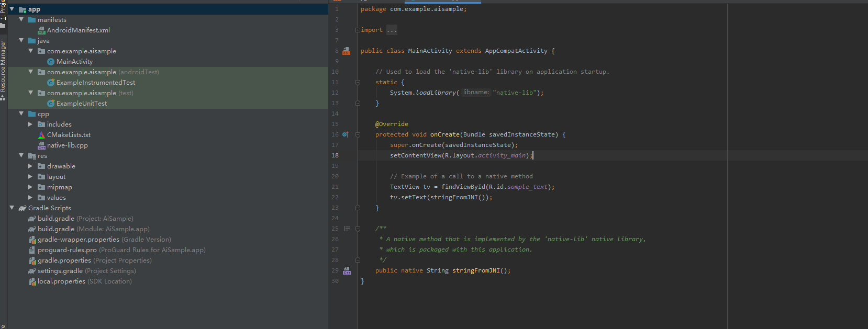Expand the mipmap folder
Image resolution: width=868 pixels, height=329 pixels.
pyautogui.click(x=30, y=187)
